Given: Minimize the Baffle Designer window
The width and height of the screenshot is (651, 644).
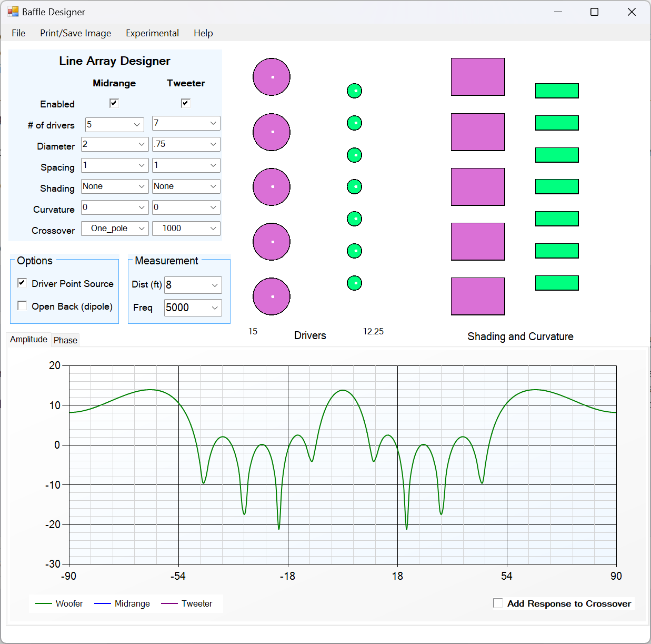Looking at the screenshot, I should coord(558,12).
